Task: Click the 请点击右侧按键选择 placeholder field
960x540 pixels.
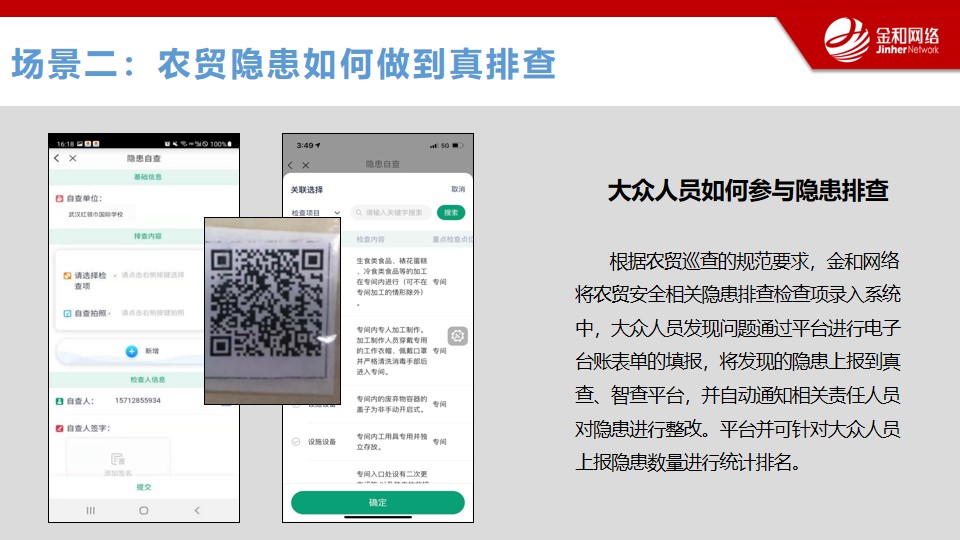Action: (x=152, y=276)
